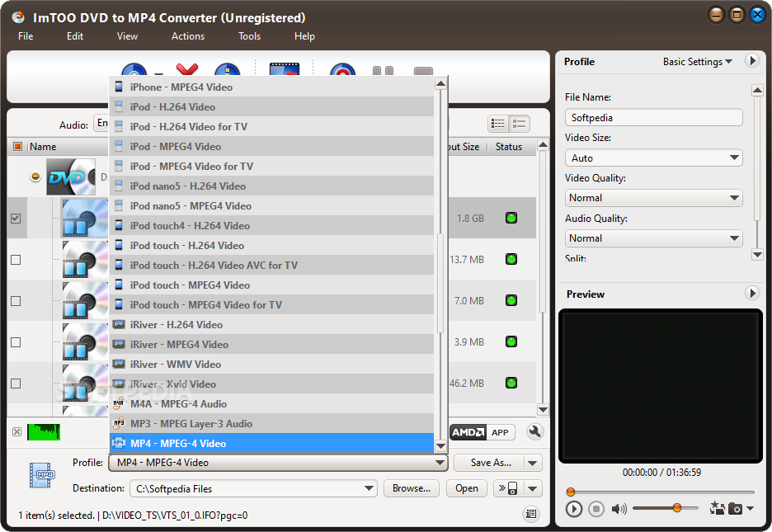Toggle the select-all checkbox beside Name header
The height and width of the screenshot is (532, 772).
17,146
